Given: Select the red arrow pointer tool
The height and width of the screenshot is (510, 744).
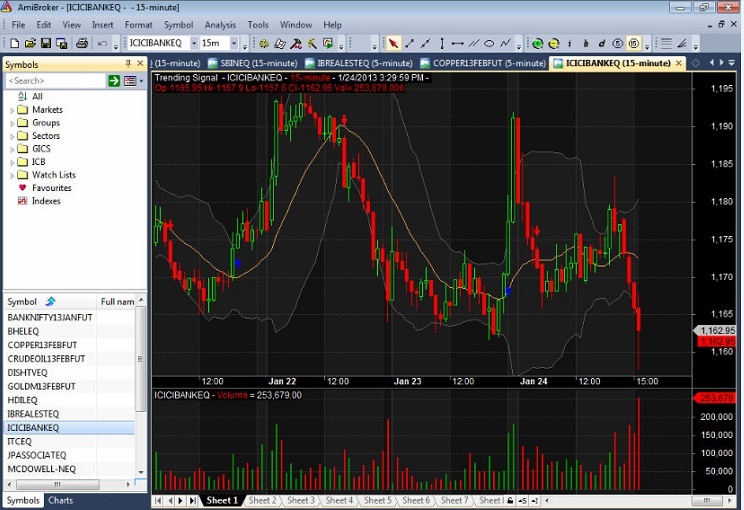Looking at the screenshot, I should tap(393, 44).
